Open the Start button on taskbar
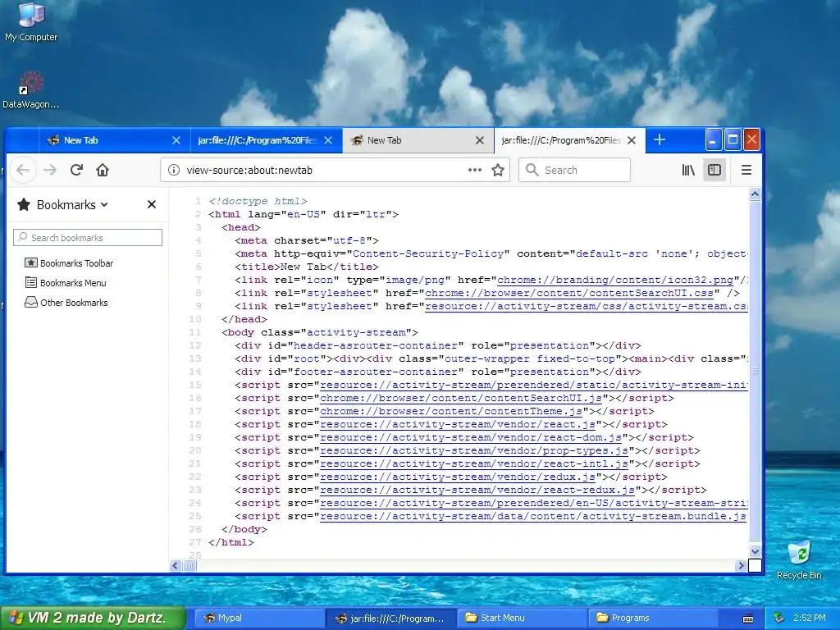The width and height of the screenshot is (840, 630). point(93,618)
